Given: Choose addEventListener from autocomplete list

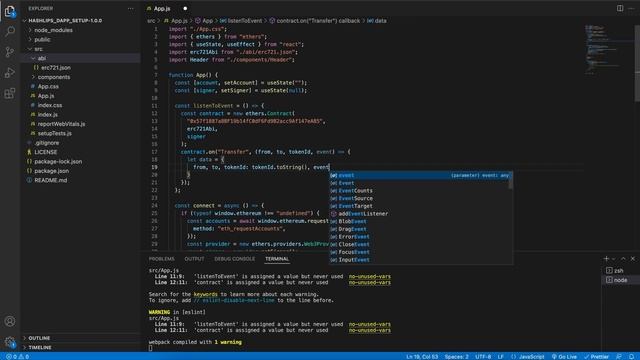Looking at the screenshot, I should click(x=419, y=214).
